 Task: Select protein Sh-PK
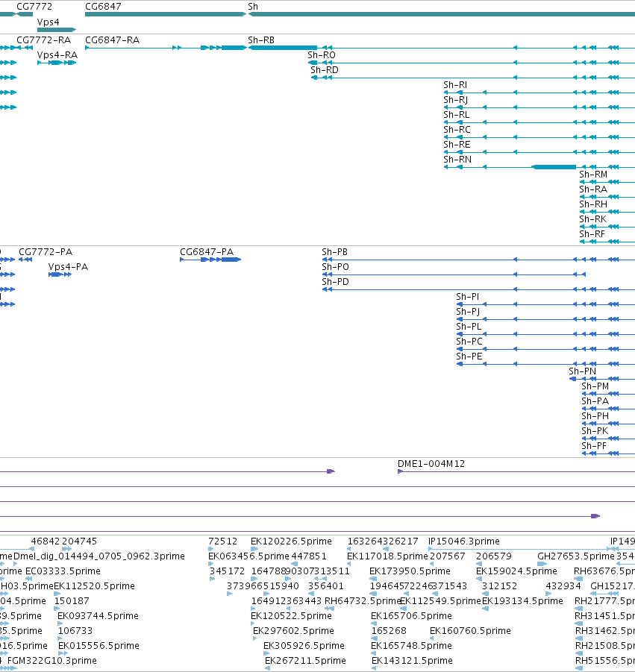point(595,431)
